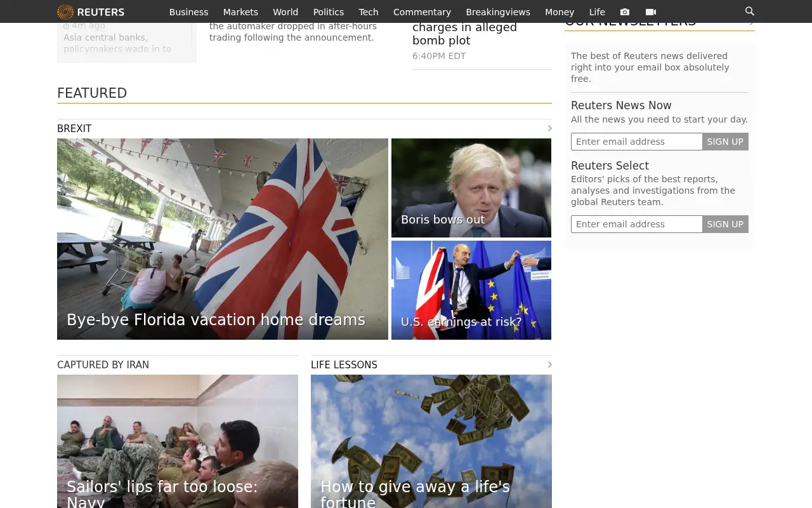
Task: Expand the Life Lessons section arrow
Action: tap(549, 364)
